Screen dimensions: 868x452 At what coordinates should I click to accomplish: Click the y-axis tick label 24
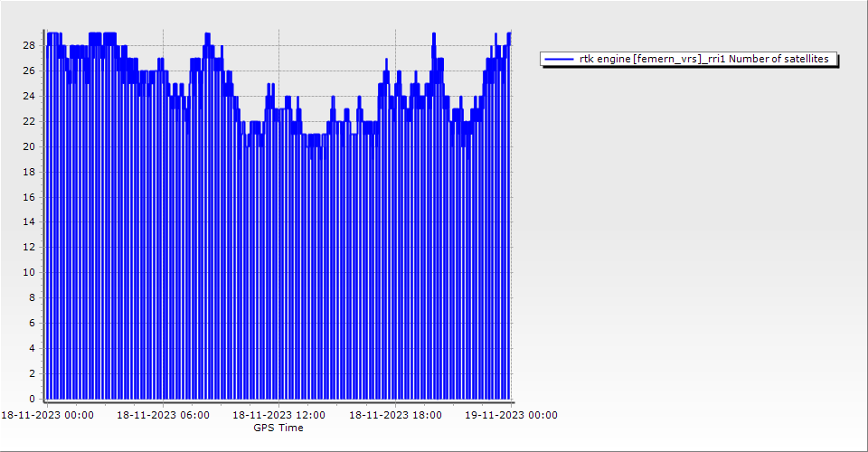(29, 96)
